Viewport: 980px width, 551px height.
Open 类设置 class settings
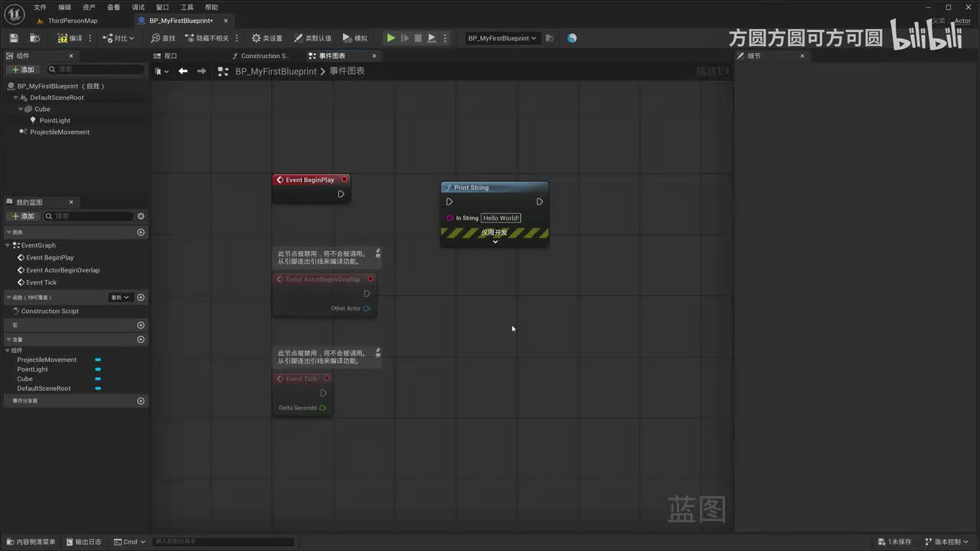click(267, 37)
